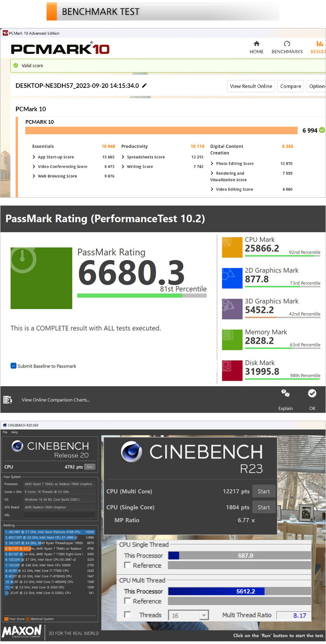Viewport: 326px width, 644px height.
Task: Click the comparison charts icon in PassMark footer
Action: [x=7, y=400]
